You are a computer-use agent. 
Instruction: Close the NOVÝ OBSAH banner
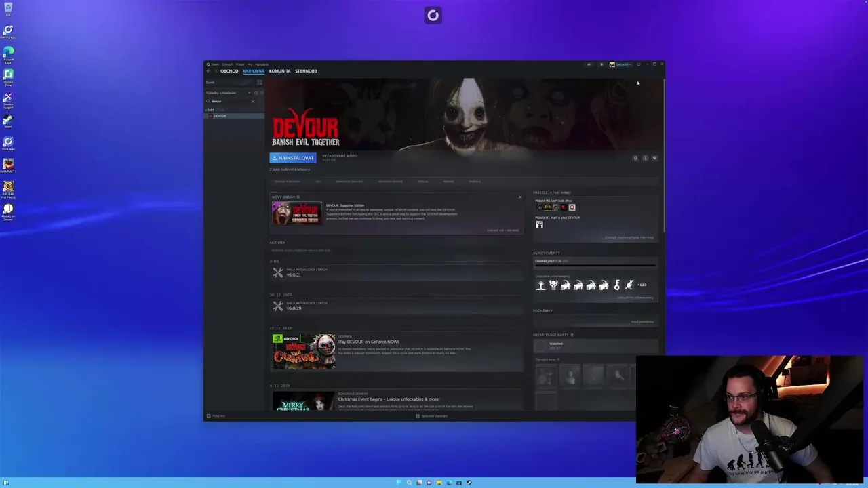520,197
